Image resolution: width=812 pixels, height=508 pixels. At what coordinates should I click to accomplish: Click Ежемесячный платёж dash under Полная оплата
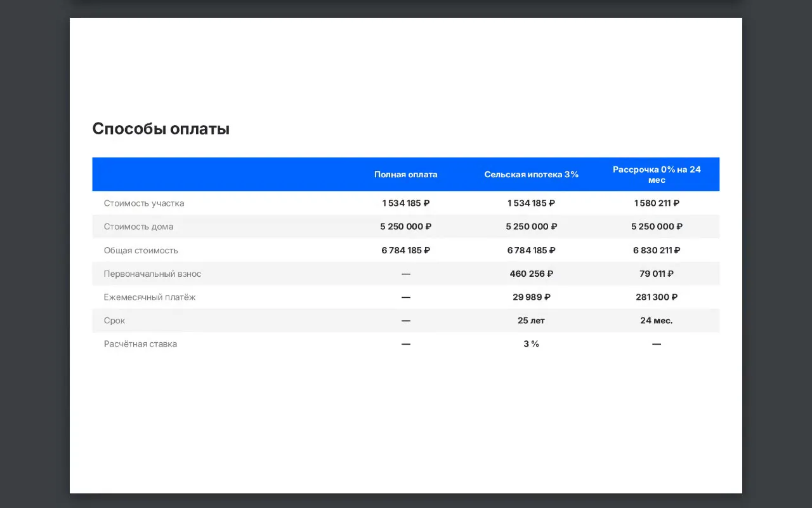coord(406,297)
